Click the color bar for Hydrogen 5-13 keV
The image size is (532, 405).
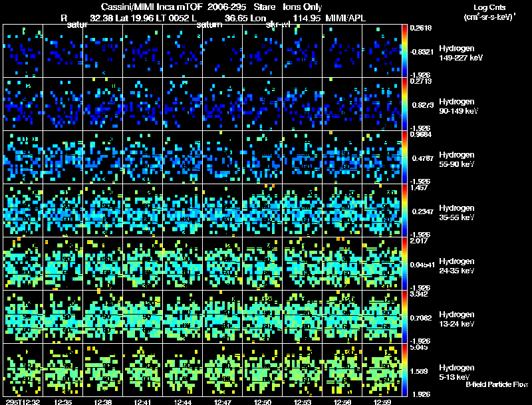[x=406, y=370]
